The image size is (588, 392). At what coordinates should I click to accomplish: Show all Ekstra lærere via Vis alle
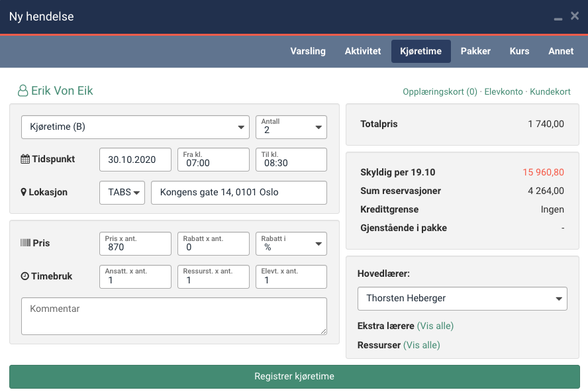coord(435,326)
